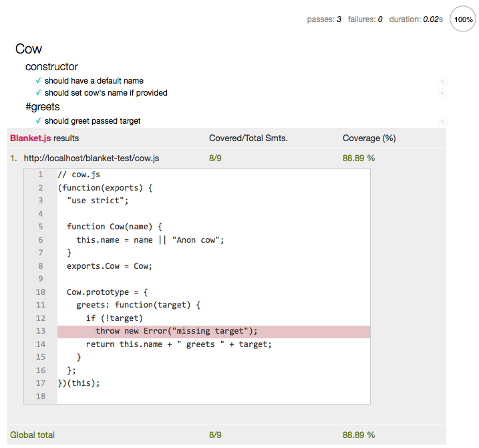This screenshot has width=479, height=448.
Task: Click the passes count link
Action: point(324,19)
